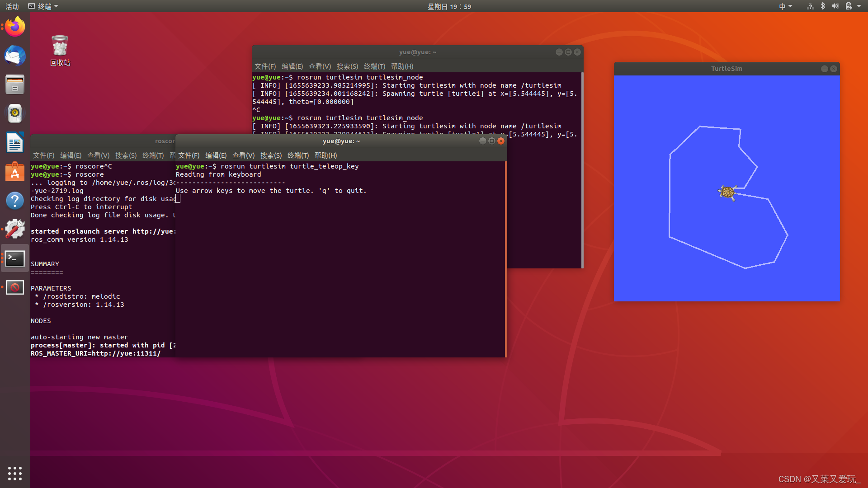The image size is (868, 488).
Task: Maximize the turtlesim_node terminal window
Action: tap(568, 52)
